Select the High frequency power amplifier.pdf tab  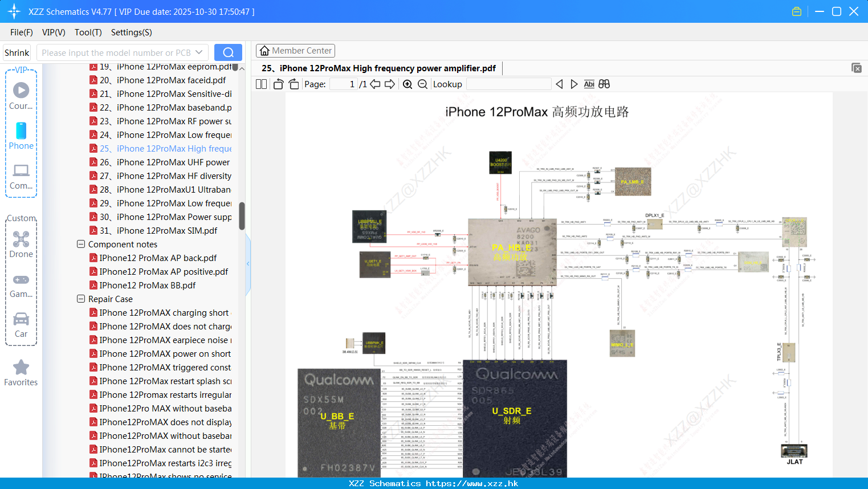click(378, 68)
